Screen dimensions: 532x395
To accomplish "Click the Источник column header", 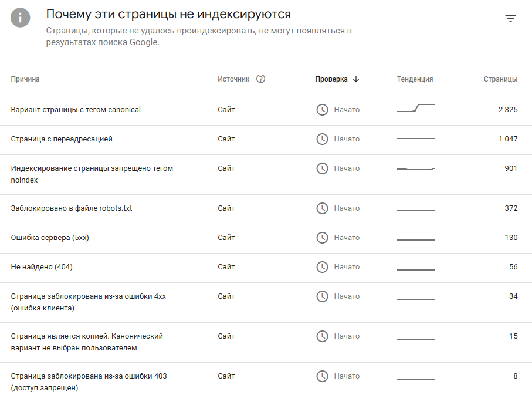I will 233,79.
